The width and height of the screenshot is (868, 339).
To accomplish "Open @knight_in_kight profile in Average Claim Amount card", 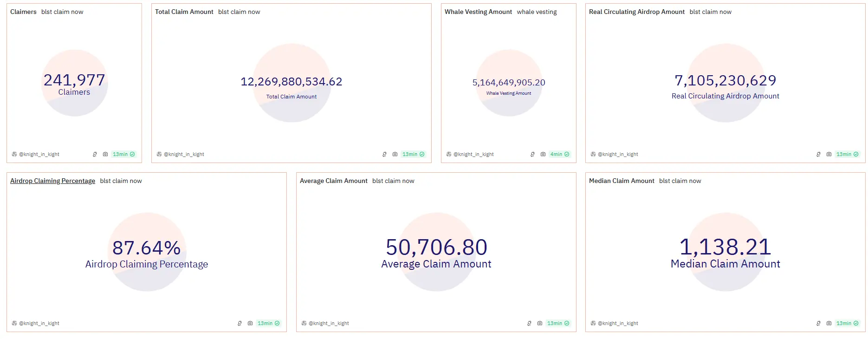I will 329,323.
